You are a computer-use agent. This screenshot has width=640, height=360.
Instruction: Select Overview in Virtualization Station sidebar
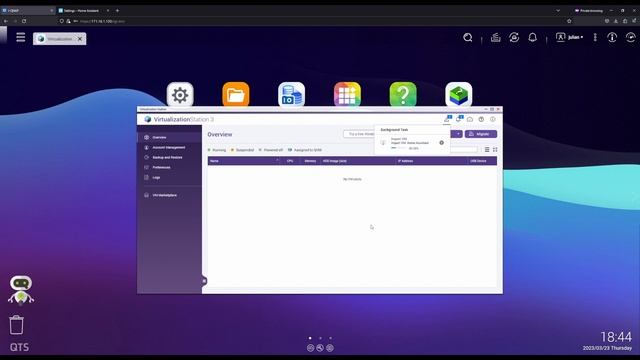pos(169,137)
